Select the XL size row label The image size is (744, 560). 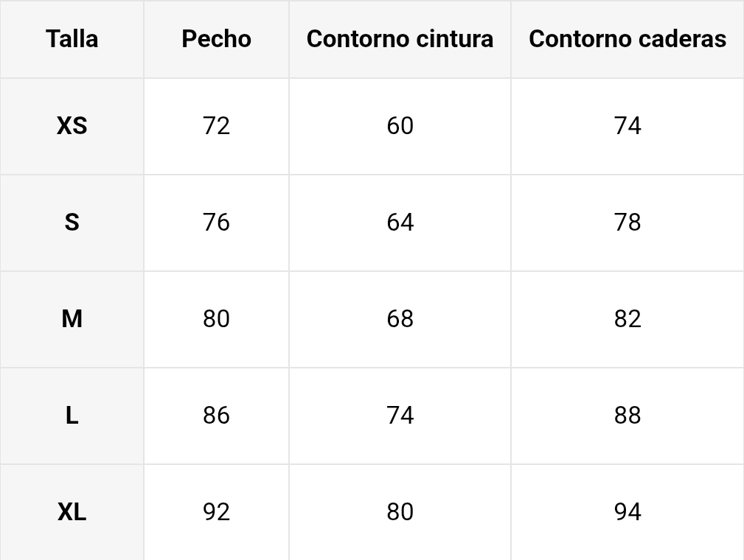72,512
